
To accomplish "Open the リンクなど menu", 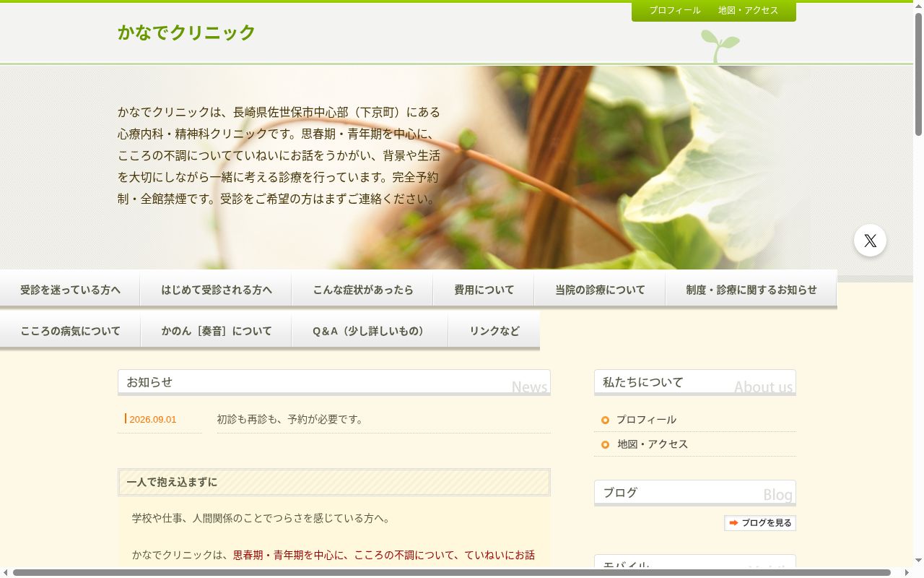I will [x=494, y=331].
